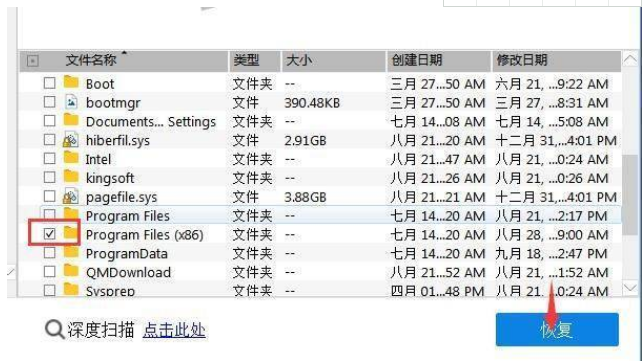Click the QMDownload folder icon

click(x=71, y=271)
